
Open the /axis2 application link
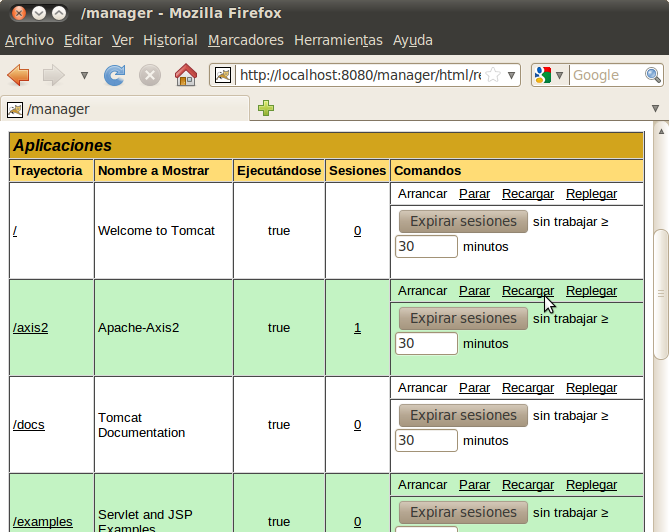[x=30, y=328]
